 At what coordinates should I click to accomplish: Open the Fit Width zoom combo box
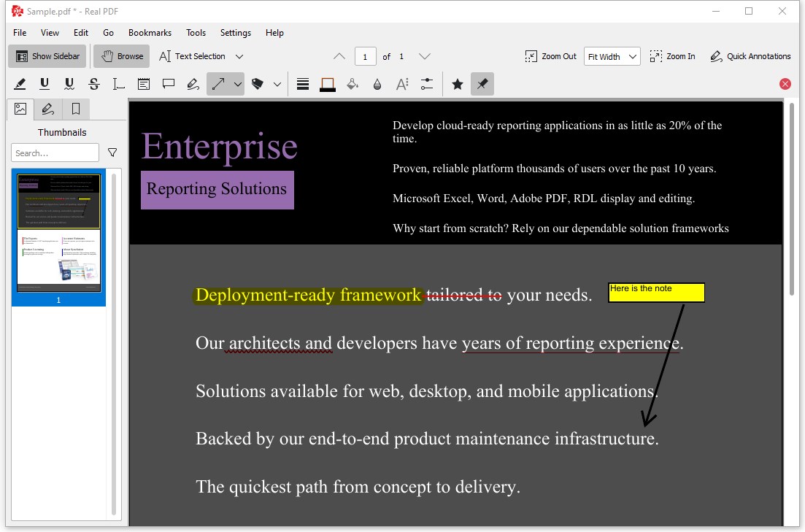click(x=612, y=56)
